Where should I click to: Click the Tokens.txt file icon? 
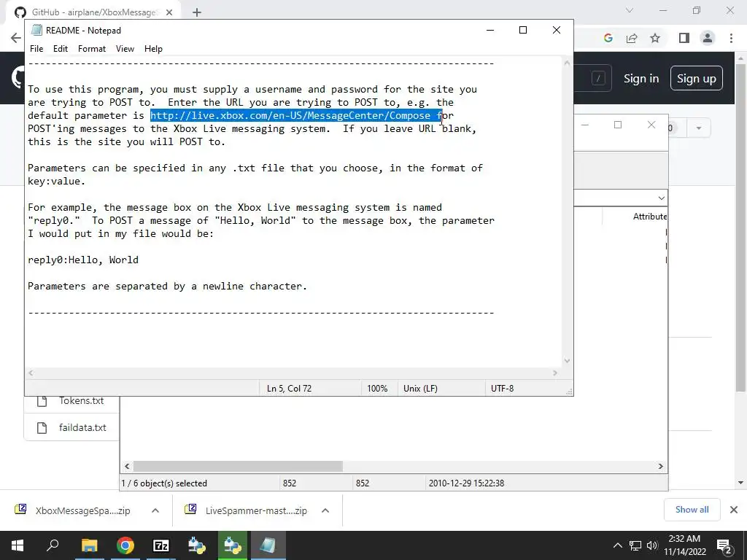click(x=42, y=401)
